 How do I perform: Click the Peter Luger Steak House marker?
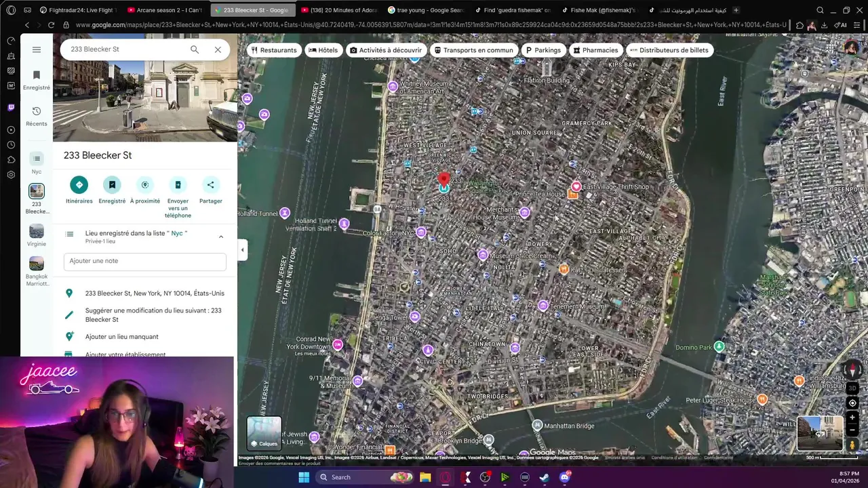tap(762, 399)
